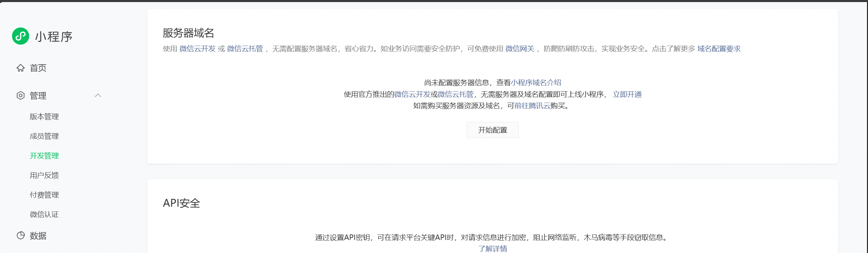This screenshot has width=868, height=253.
Task: Open 微信云托管 link in the gray description
Action: click(245, 49)
